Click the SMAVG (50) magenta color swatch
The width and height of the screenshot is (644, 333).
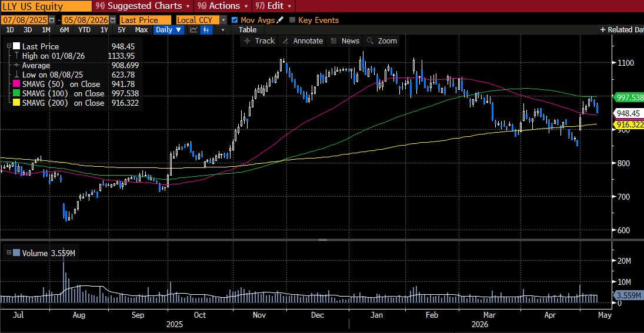(x=16, y=84)
